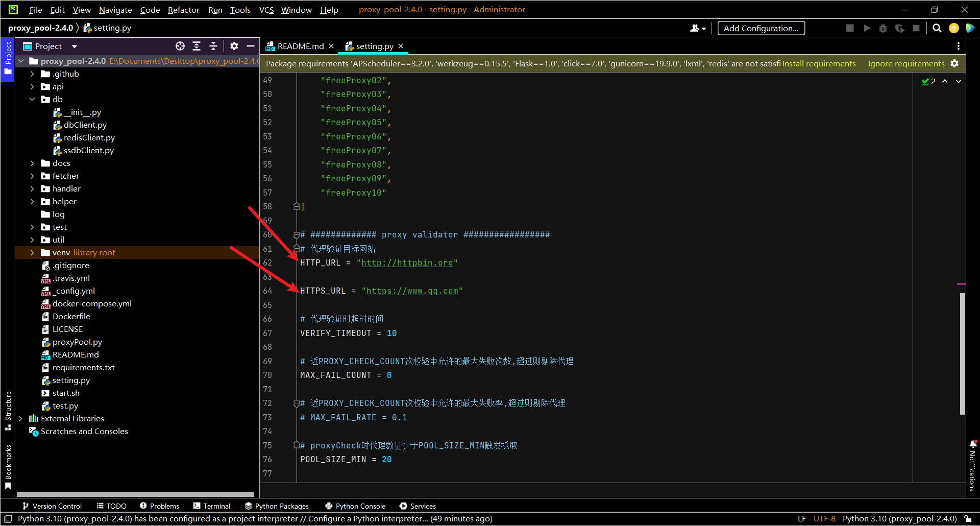
Task: Open Project view dropdown arrow
Action: [x=75, y=46]
